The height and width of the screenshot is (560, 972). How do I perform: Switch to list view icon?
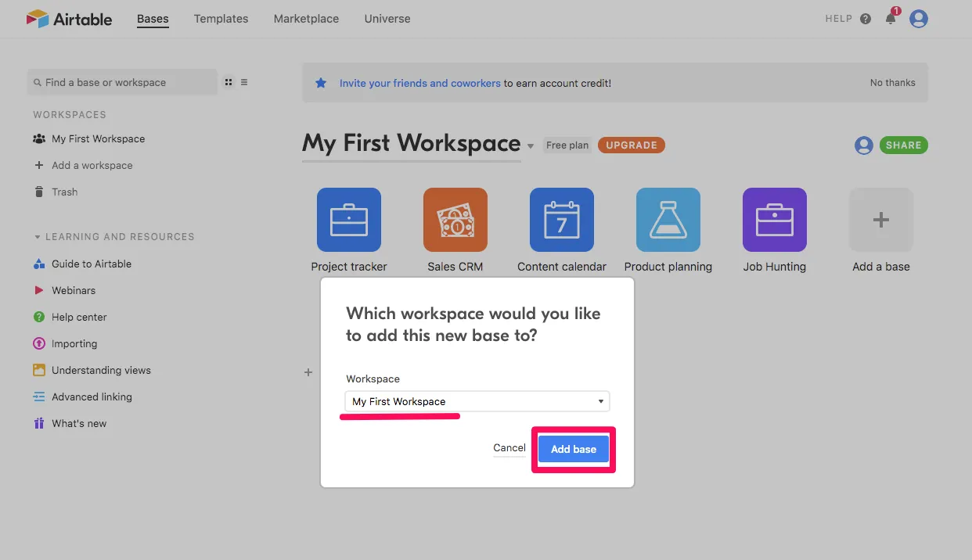(244, 82)
